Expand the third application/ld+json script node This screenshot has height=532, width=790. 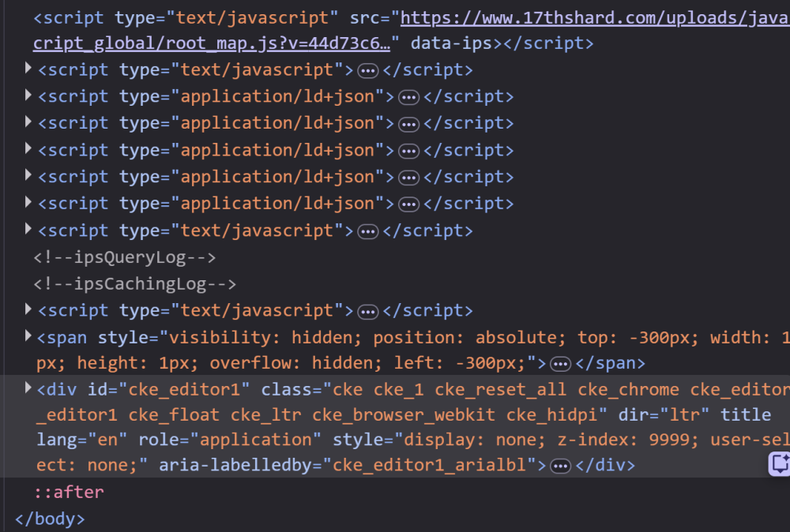click(28, 149)
